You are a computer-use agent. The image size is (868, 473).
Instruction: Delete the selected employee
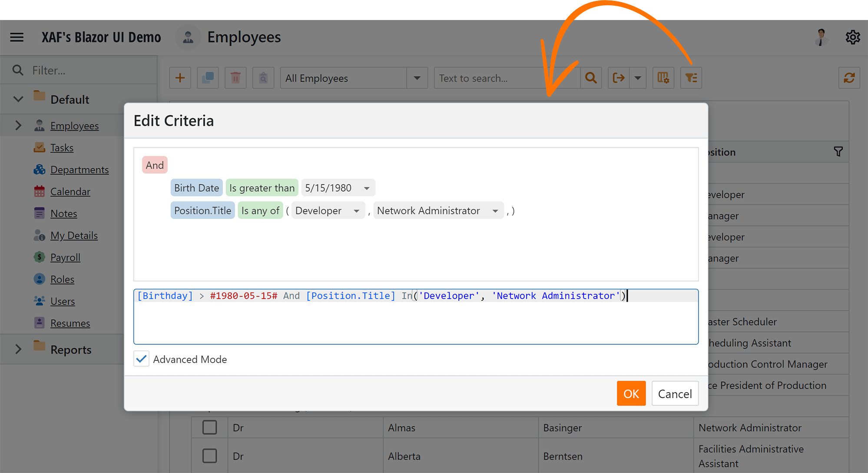(235, 78)
